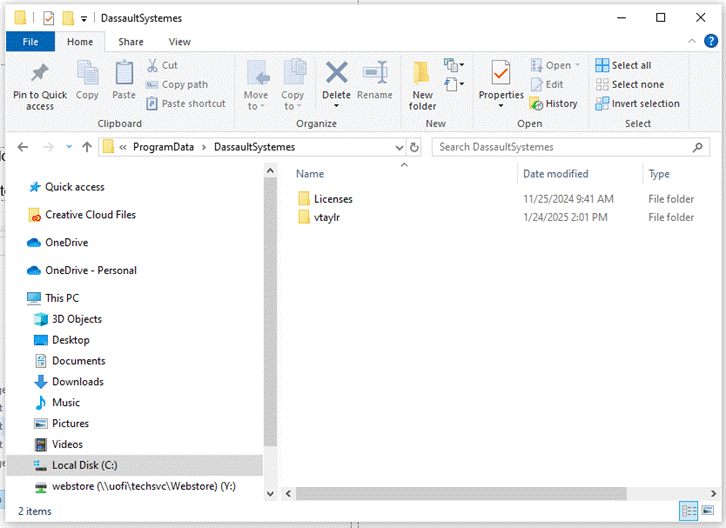This screenshot has width=726, height=528.
Task: Click Open in the Open group
Action: click(555, 65)
